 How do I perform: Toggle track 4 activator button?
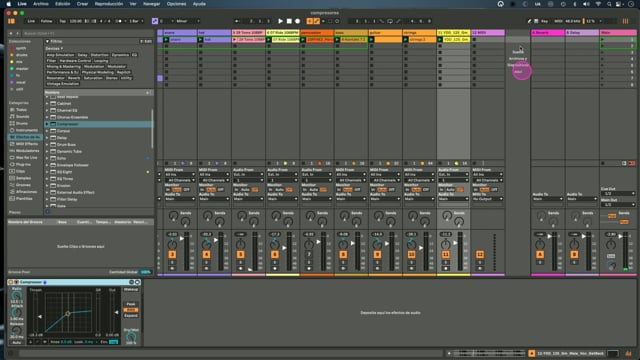pos(207,254)
